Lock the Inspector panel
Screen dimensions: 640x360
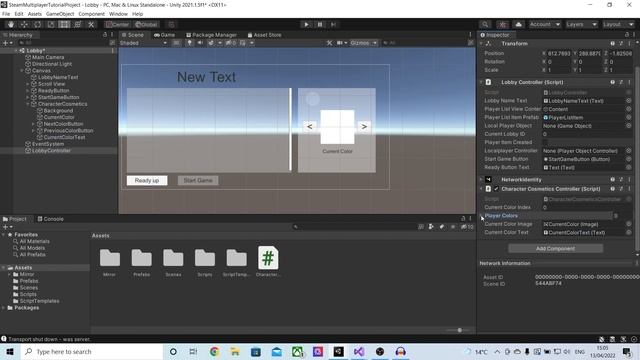(627, 35)
